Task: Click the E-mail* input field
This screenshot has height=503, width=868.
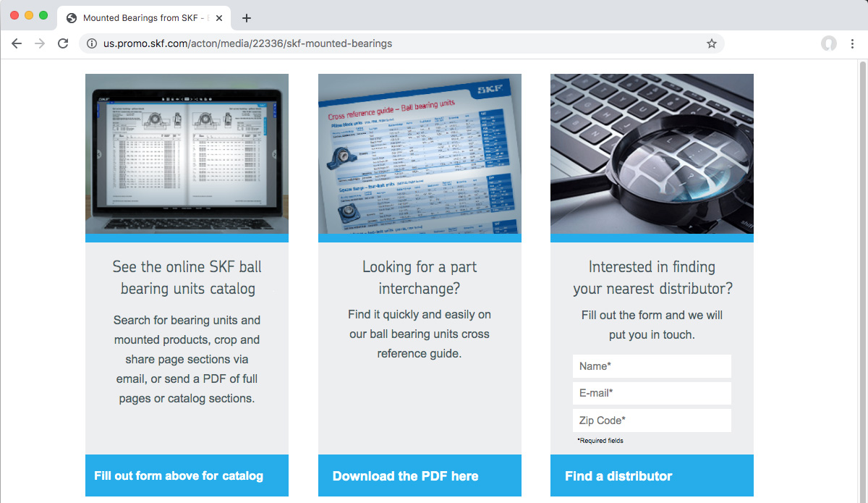Action: [x=652, y=393]
